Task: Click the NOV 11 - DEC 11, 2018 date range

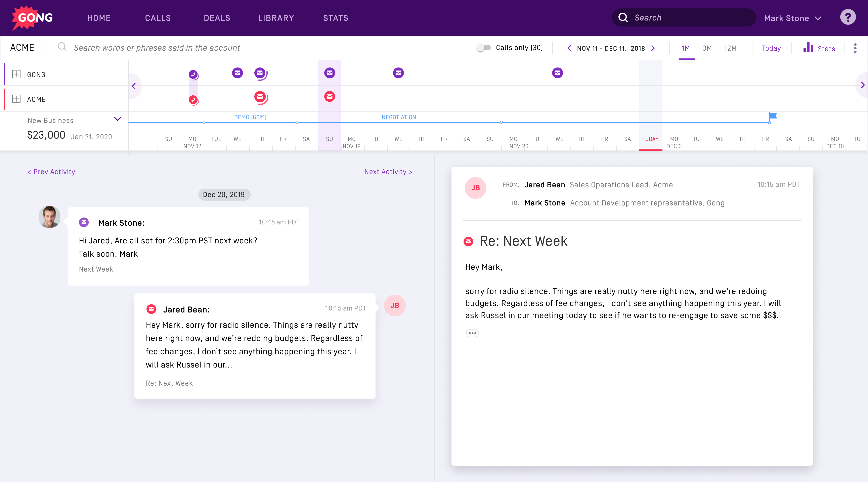Action: 611,48
